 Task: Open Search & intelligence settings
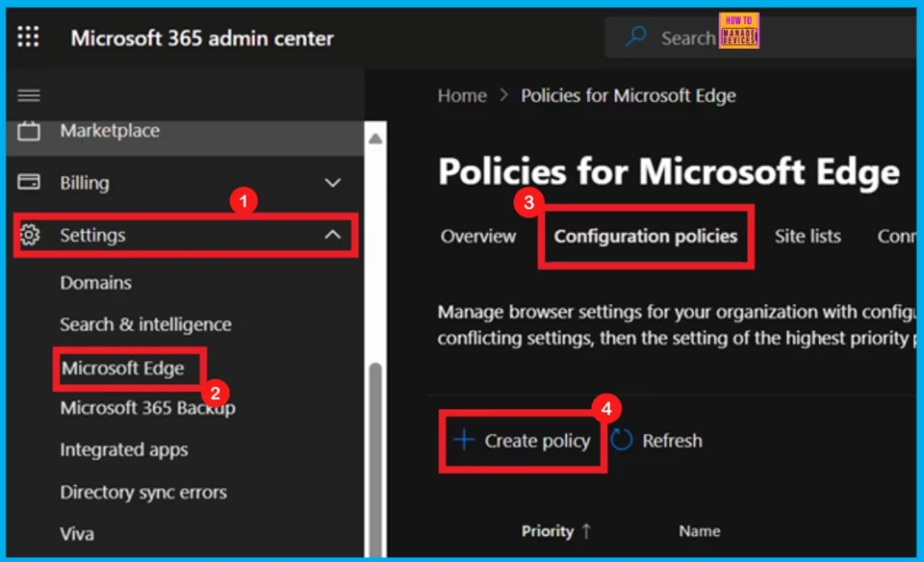145,325
